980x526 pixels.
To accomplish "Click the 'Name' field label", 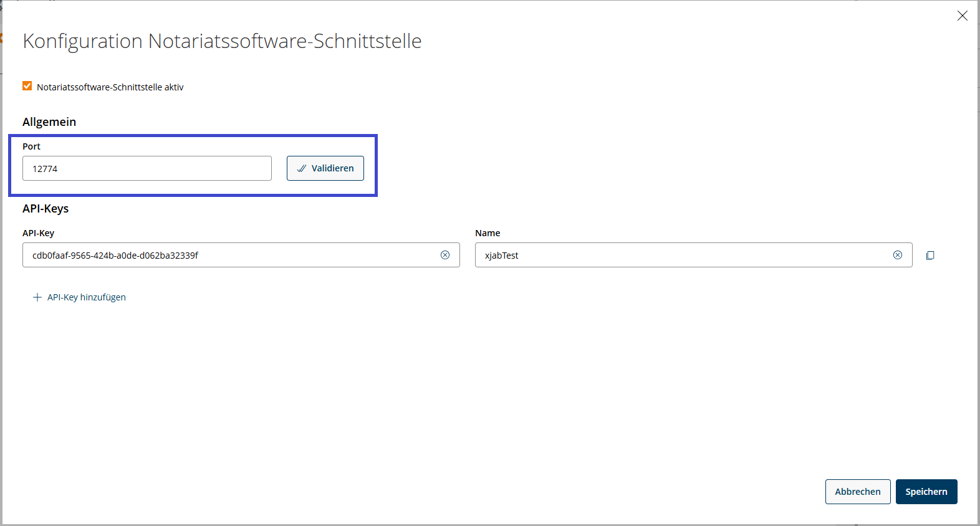I will point(488,233).
